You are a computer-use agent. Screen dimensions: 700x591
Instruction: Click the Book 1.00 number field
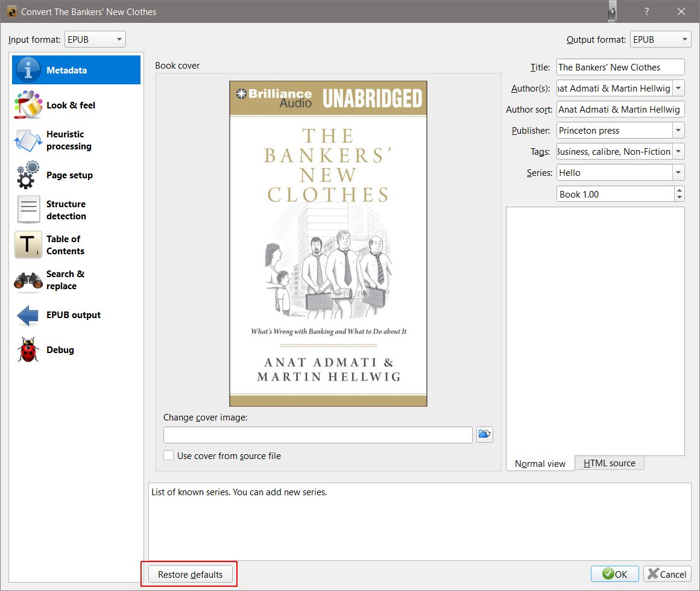615,194
